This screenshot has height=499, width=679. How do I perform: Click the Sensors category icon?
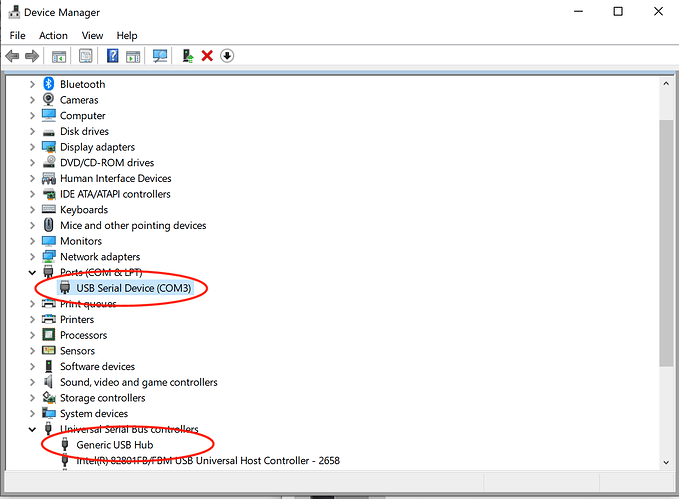(x=48, y=350)
